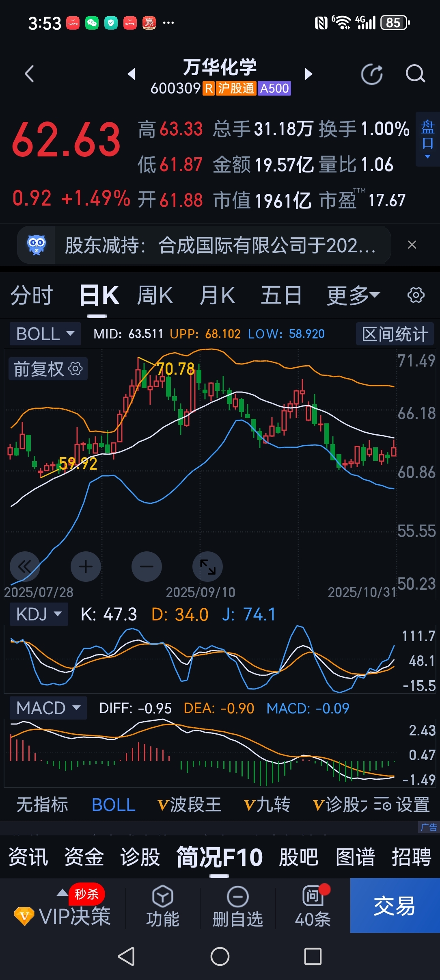The width and height of the screenshot is (440, 980).
Task: Tap Android home navigation button
Action: pos(220,956)
